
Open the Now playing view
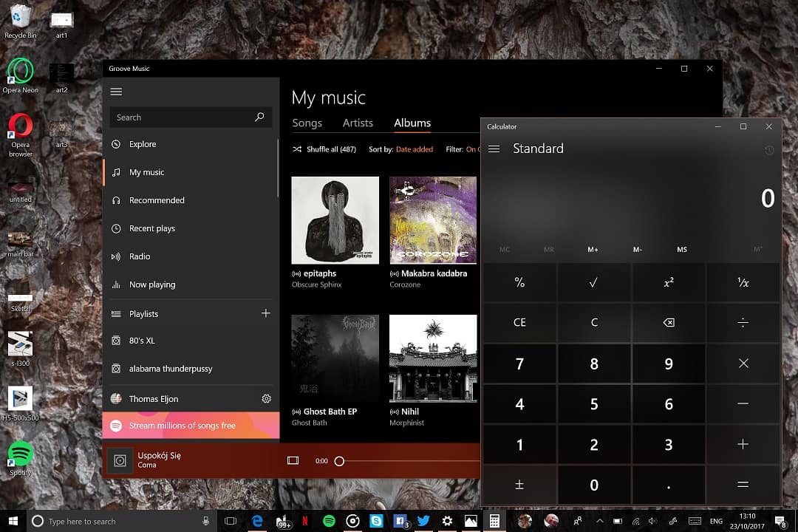191,284
